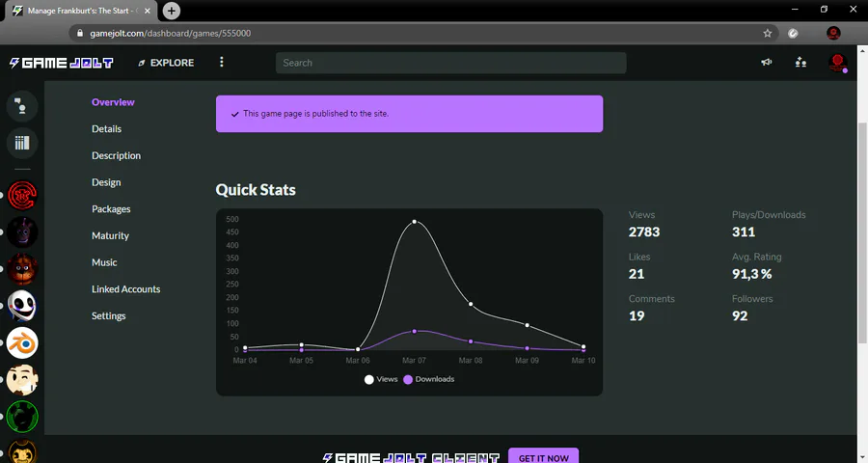Click the Mar 08 views data point
This screenshot has height=463, width=868.
point(471,304)
